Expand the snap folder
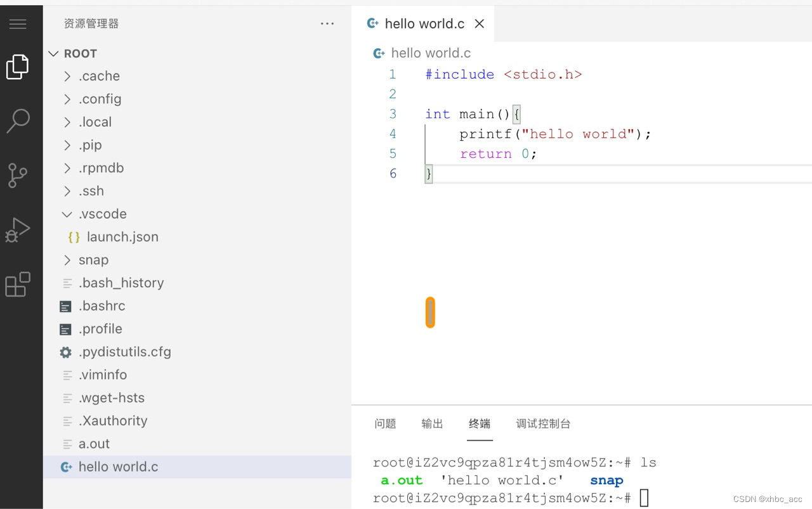Image resolution: width=812 pixels, height=509 pixels. tap(67, 260)
